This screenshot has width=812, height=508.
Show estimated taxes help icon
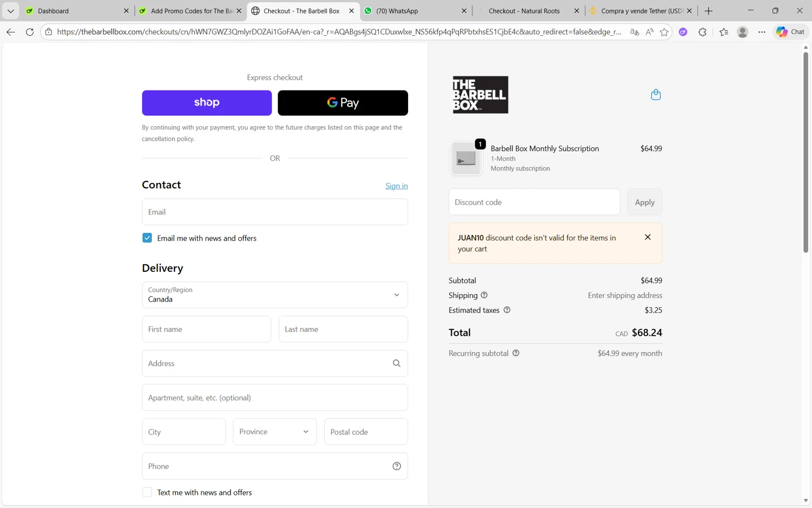click(507, 310)
